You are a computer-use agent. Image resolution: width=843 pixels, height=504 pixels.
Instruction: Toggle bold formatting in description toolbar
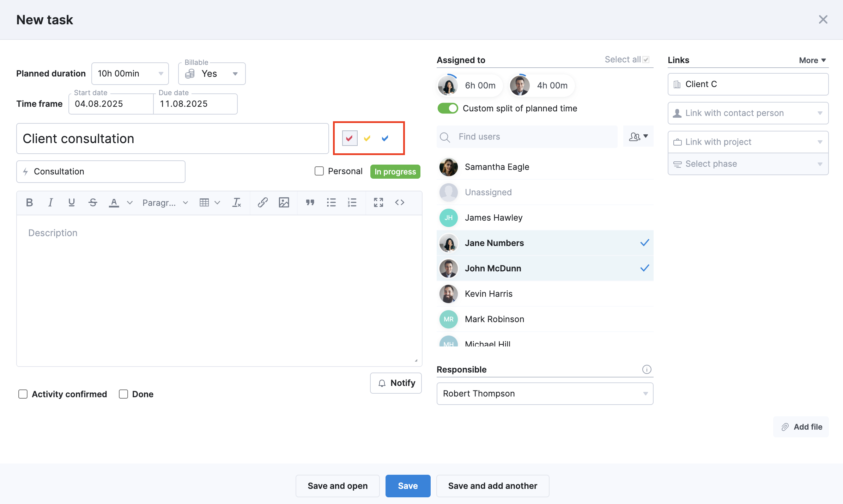[30, 203]
